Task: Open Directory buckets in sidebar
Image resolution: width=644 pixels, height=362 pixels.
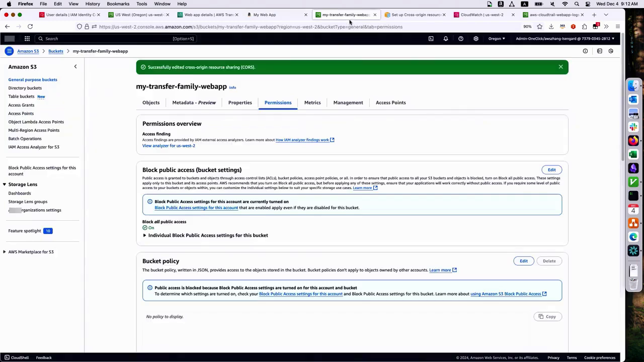Action: click(25, 88)
